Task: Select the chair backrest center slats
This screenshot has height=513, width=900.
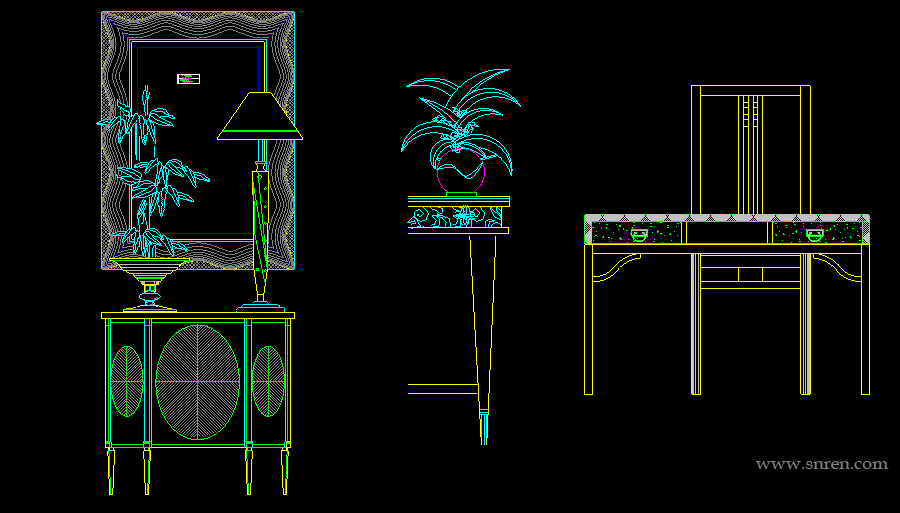Action: click(751, 155)
